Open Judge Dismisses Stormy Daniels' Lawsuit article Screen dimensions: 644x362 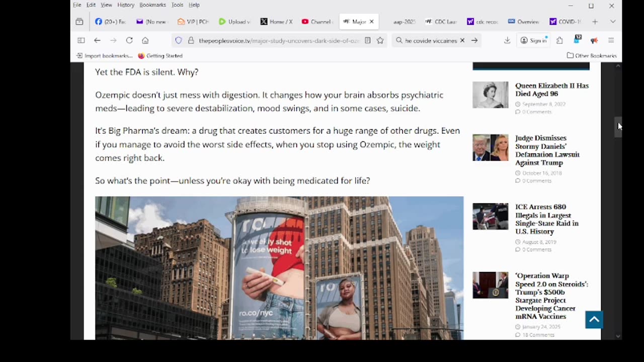click(547, 150)
